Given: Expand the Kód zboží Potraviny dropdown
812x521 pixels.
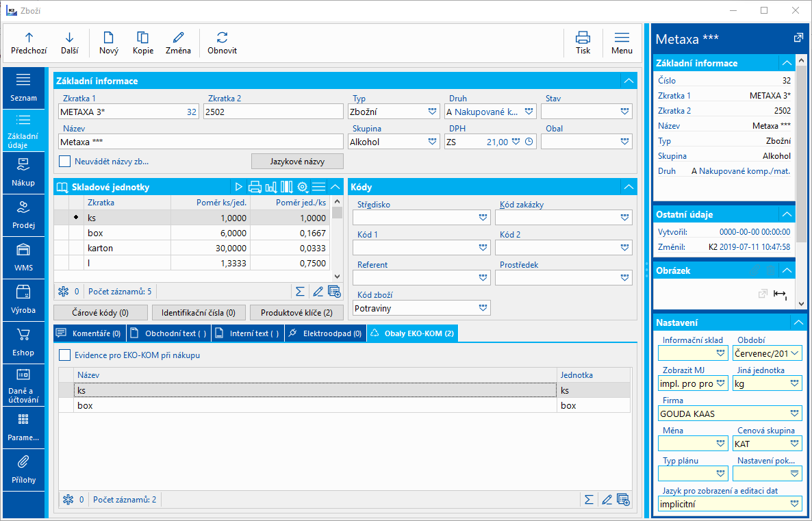Looking at the screenshot, I should (x=483, y=309).
